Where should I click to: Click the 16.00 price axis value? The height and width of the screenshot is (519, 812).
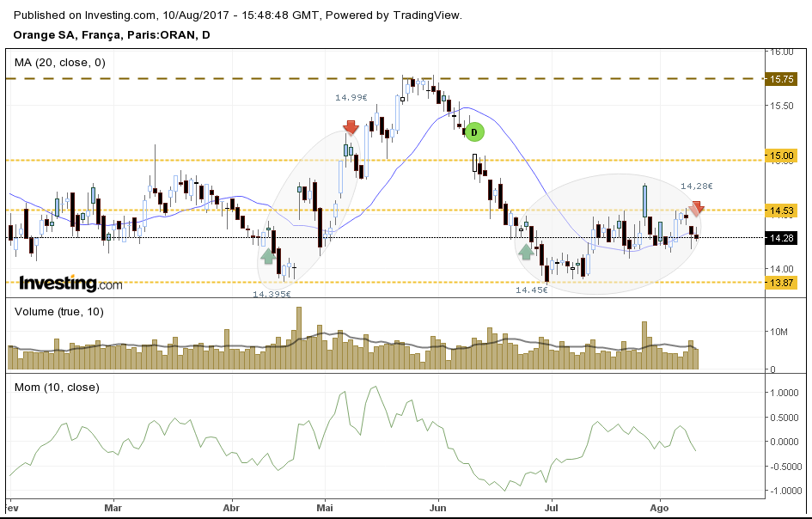pos(781,52)
